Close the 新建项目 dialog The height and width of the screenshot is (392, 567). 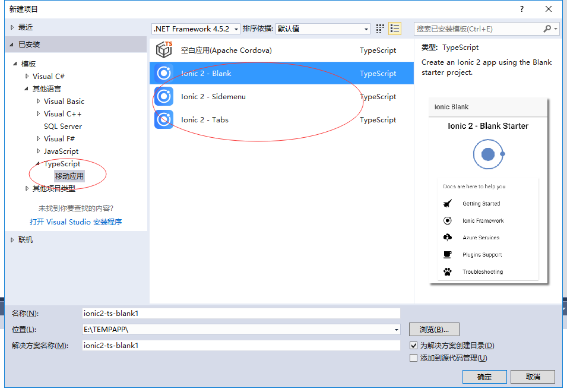coord(549,9)
